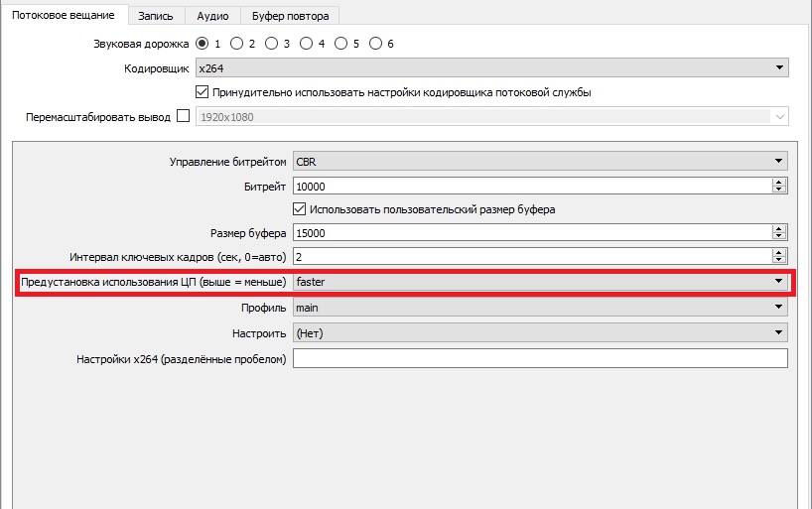
Task: Decrease Битрейт with the down arrow
Action: pos(779,191)
